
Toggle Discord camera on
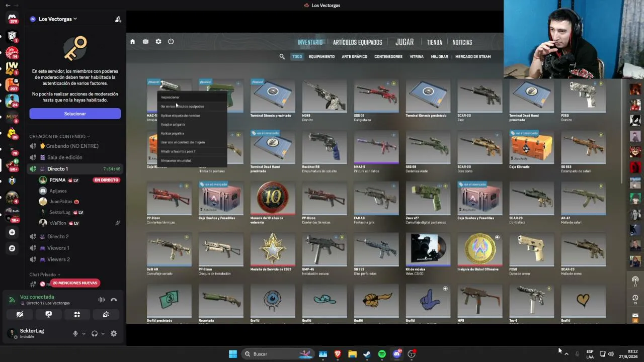pos(20,314)
